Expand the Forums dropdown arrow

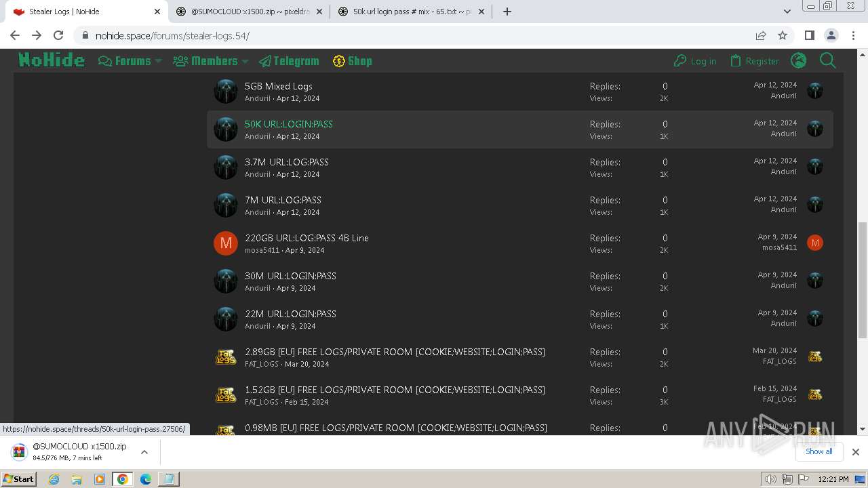point(159,61)
